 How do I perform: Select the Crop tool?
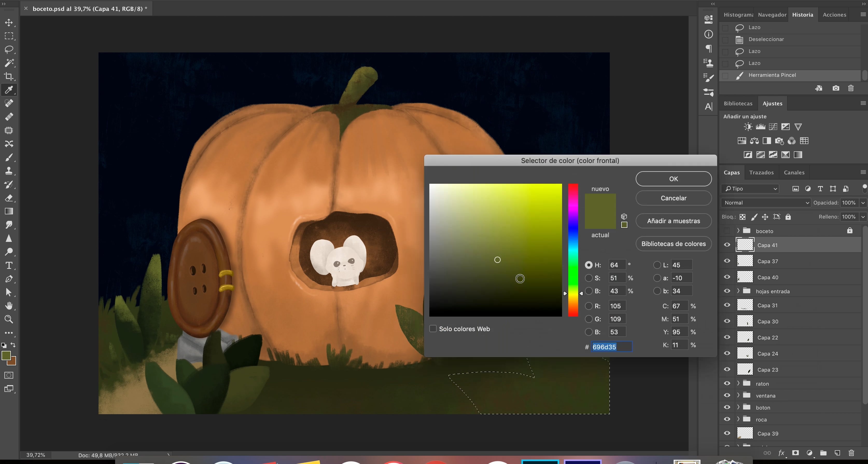click(x=9, y=77)
